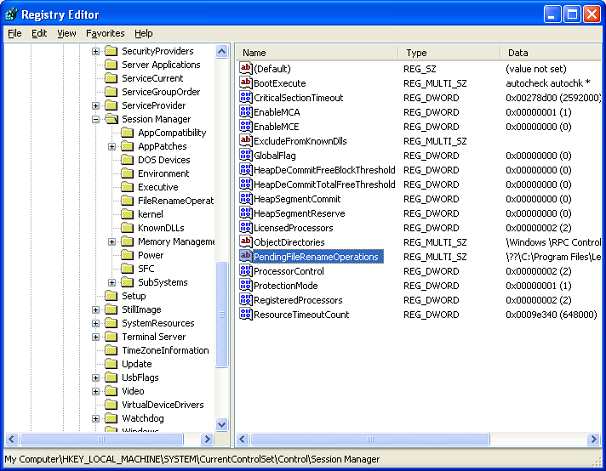Click the (Default) string value icon

tap(245, 68)
